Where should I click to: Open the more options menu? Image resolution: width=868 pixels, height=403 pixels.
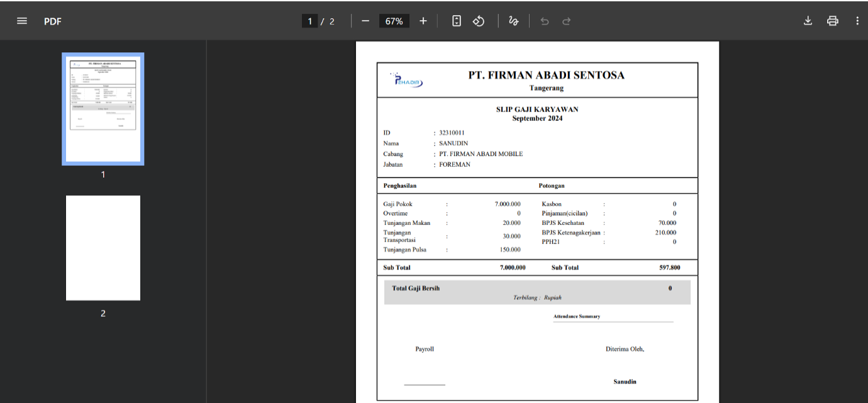[x=857, y=20]
